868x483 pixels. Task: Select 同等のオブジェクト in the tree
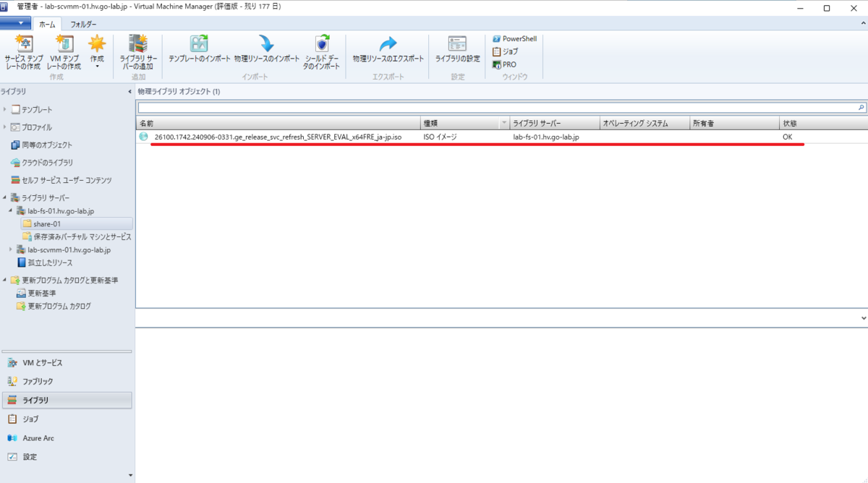click(41, 145)
